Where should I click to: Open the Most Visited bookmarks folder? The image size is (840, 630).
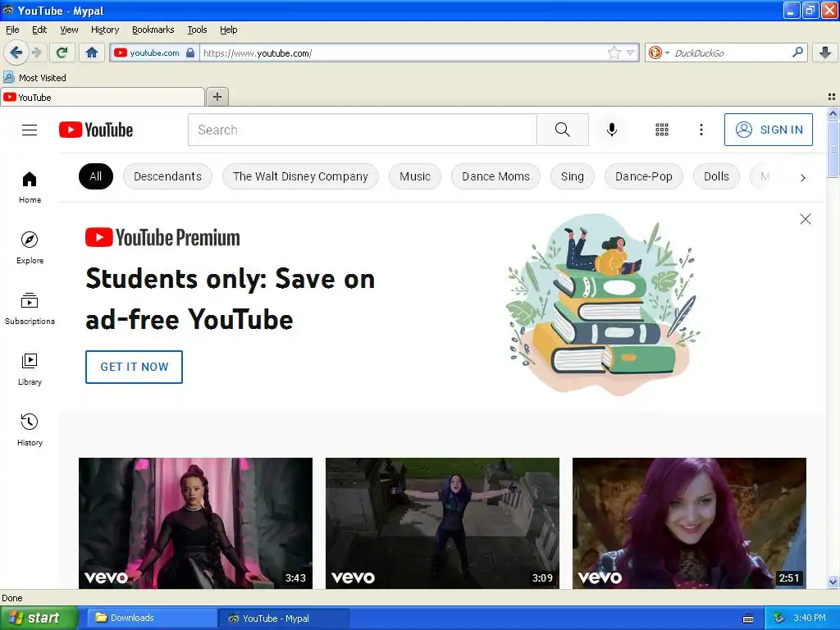pos(35,78)
